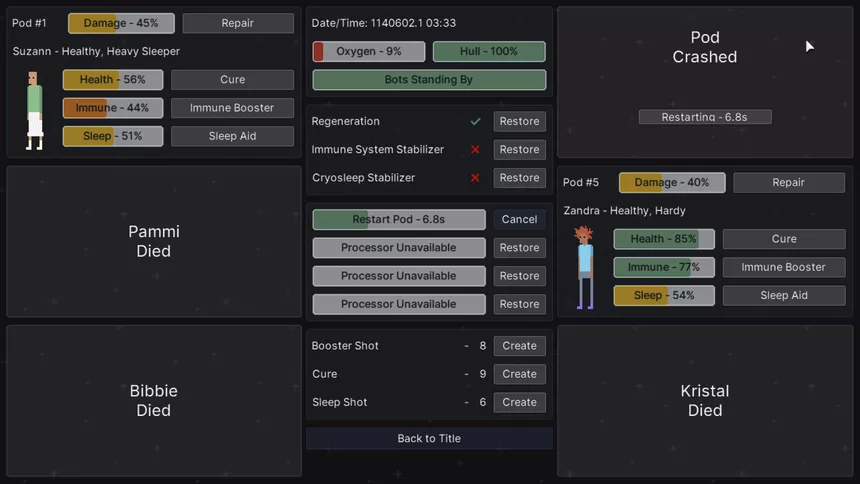860x484 pixels.
Task: Create a new Booster Shot
Action: [519, 346]
